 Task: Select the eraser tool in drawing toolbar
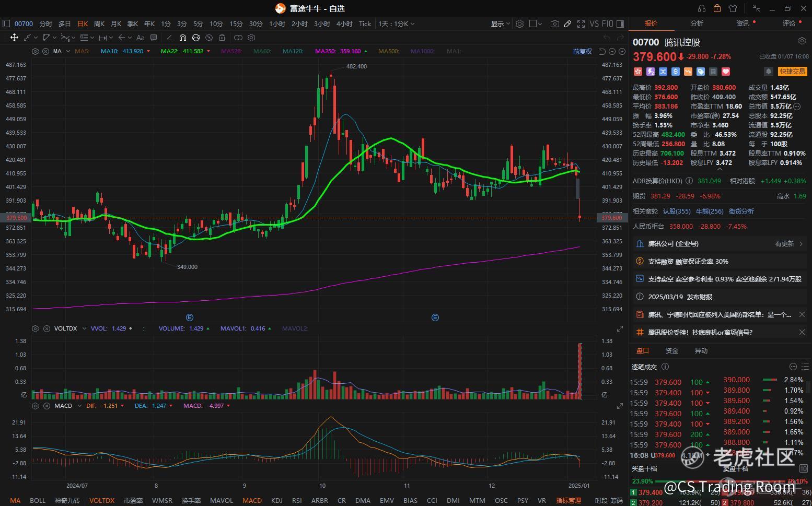pos(169,38)
